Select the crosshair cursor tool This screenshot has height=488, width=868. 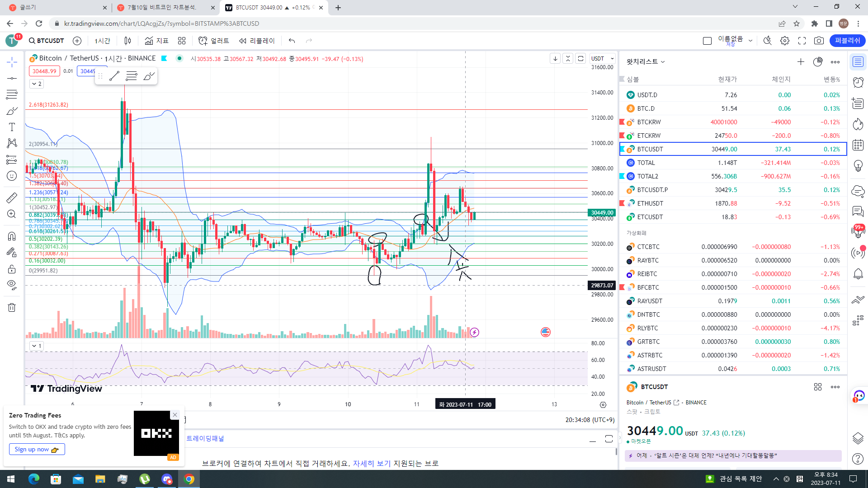pyautogui.click(x=12, y=62)
